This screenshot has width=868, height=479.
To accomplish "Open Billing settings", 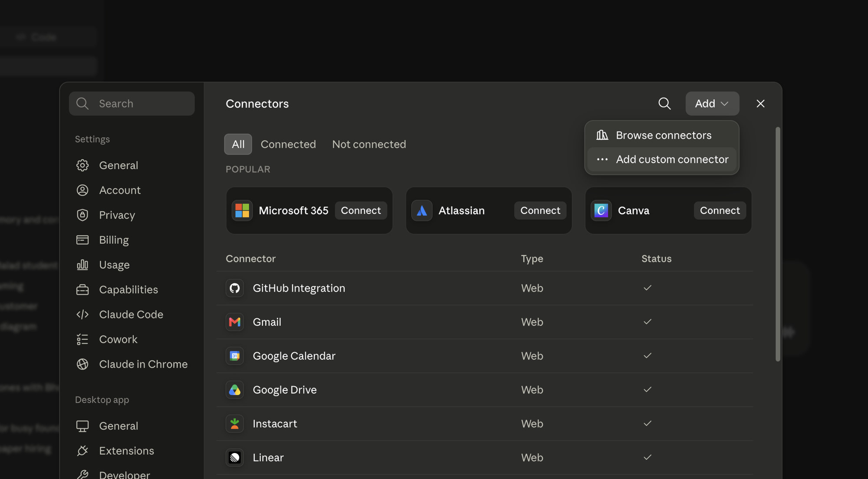I will coord(132,240).
